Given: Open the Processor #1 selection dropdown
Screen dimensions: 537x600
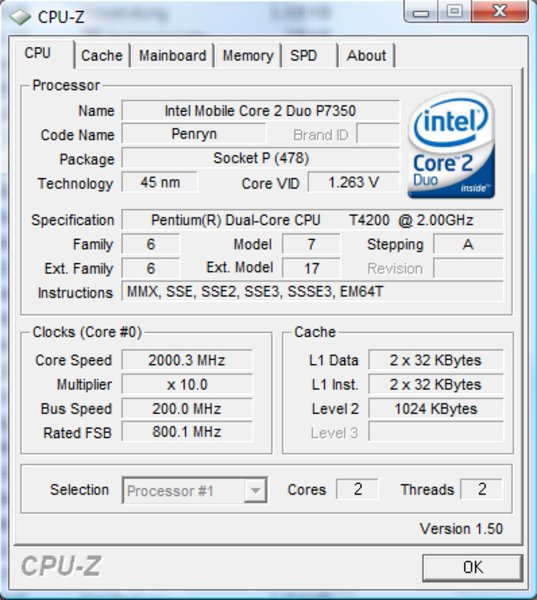Looking at the screenshot, I should click(194, 490).
